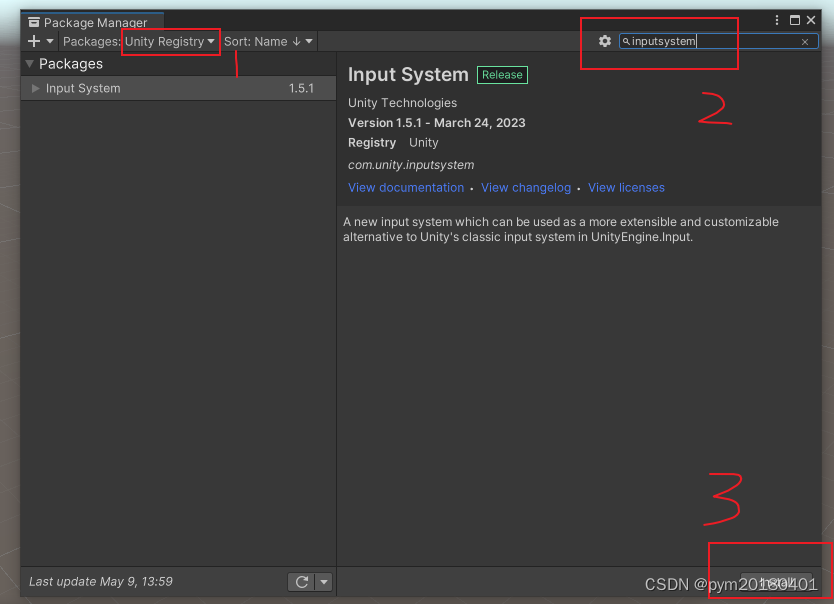Click the version 1.5.1 number in list
834x604 pixels.
click(301, 88)
